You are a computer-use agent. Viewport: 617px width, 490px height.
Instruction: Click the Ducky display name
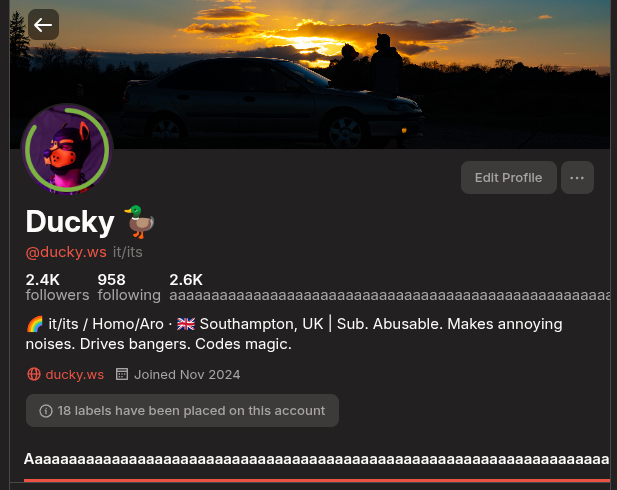tap(70, 222)
